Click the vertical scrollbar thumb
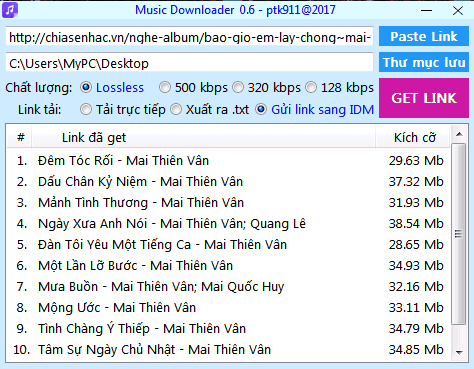The height and width of the screenshot is (369, 474). tap(459, 234)
